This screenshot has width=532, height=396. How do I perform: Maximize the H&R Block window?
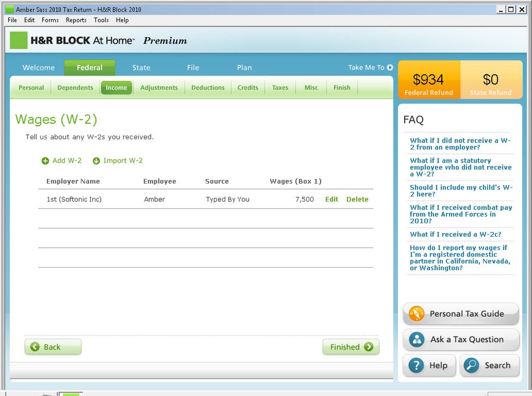point(511,9)
